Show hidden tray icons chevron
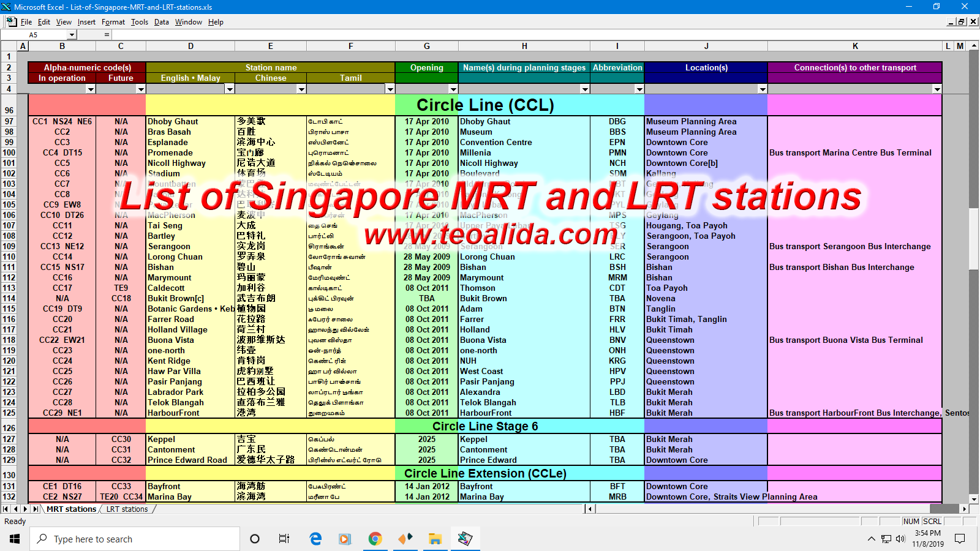 coord(871,539)
